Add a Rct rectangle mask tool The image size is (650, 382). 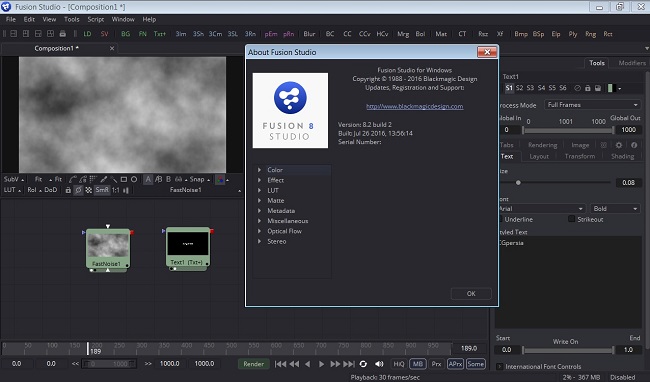tap(608, 34)
